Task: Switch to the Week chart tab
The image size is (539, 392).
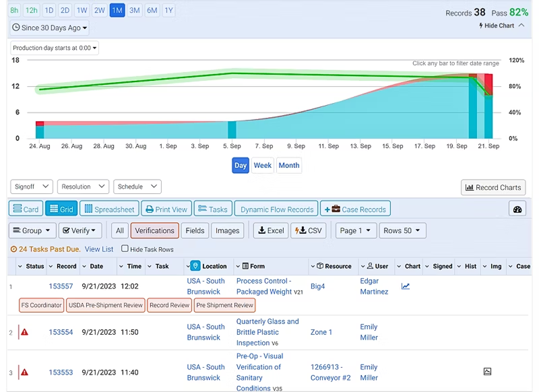Action: coord(263,165)
